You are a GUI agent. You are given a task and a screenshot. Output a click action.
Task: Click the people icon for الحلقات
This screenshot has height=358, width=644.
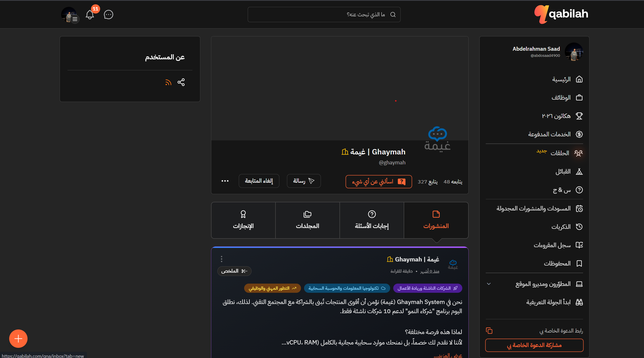pos(579,153)
